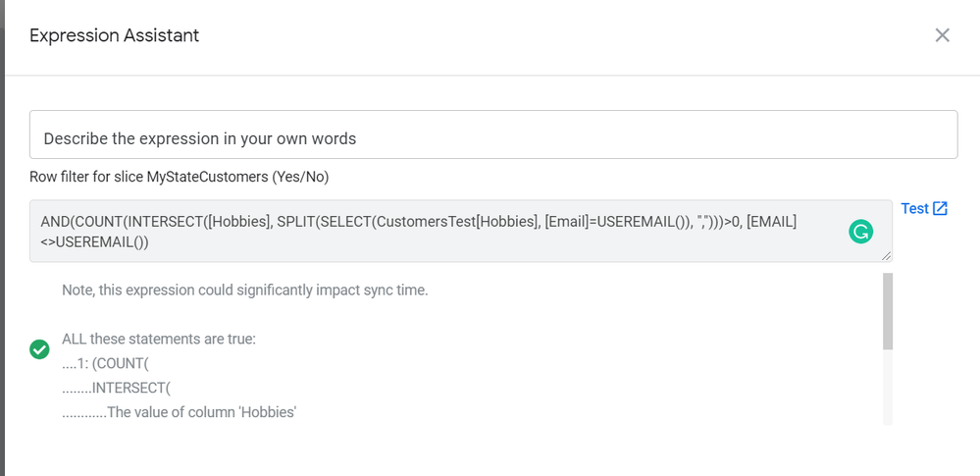Image resolution: width=980 pixels, height=476 pixels.
Task: Click on '[Email]=USEREMAIL()' in the expression
Action: click(612, 222)
